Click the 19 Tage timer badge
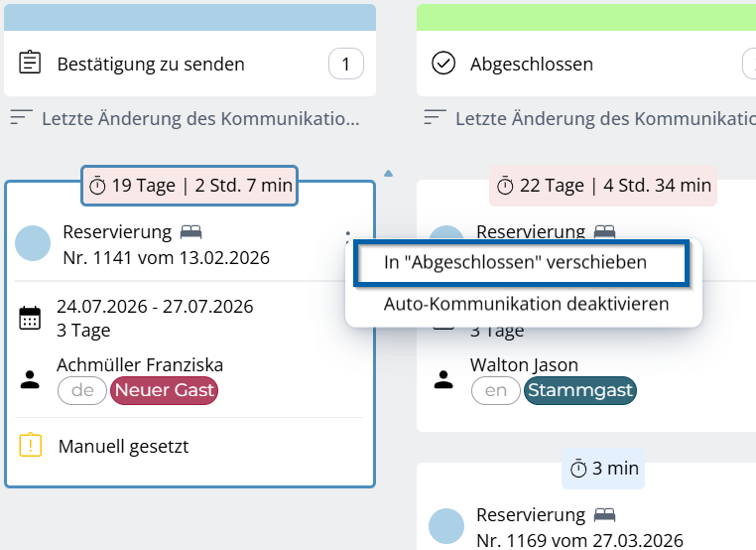The width and height of the screenshot is (756, 550). click(190, 186)
